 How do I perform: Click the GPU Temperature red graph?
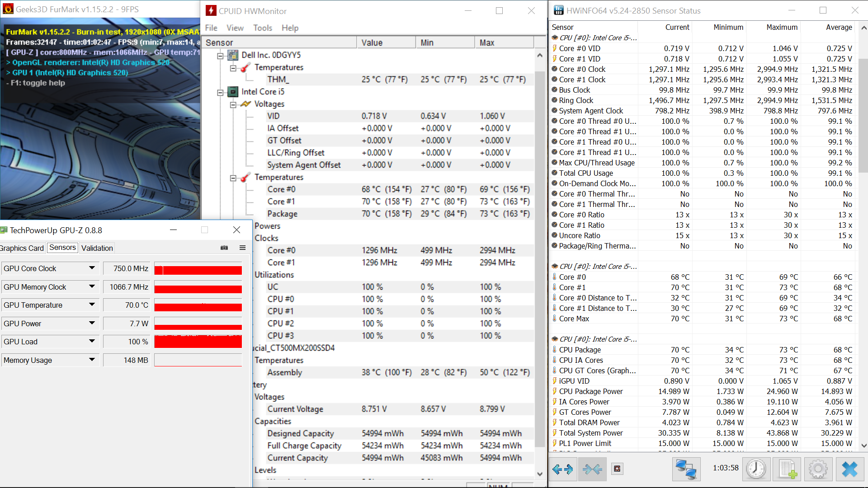click(198, 305)
